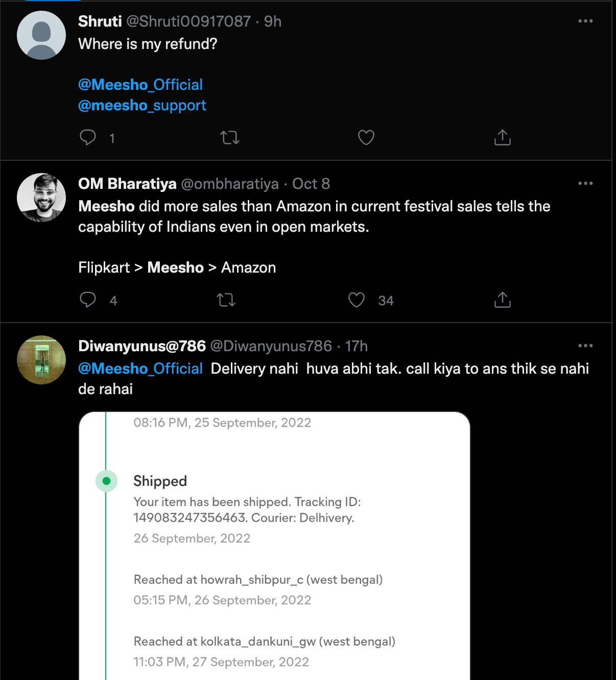Share OM Bharatiya's tweet
This screenshot has width=616, height=680.
tap(503, 300)
